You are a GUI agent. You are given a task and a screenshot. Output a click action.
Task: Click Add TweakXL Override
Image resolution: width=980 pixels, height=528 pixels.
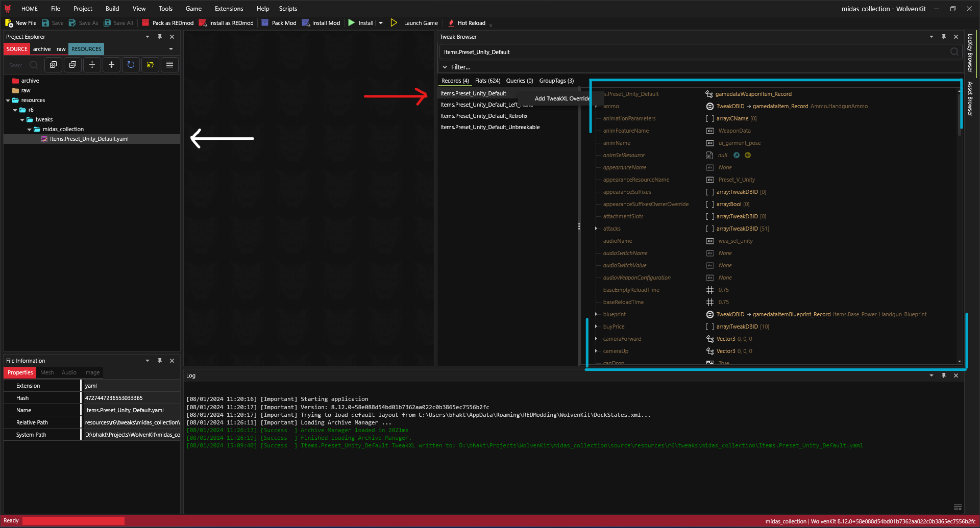point(561,98)
